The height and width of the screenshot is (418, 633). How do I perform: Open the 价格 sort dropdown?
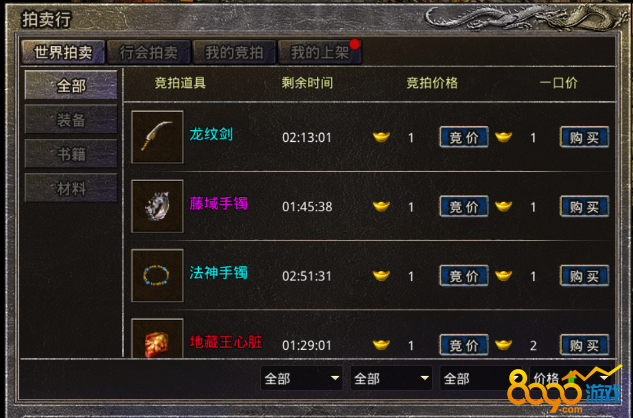[570, 378]
